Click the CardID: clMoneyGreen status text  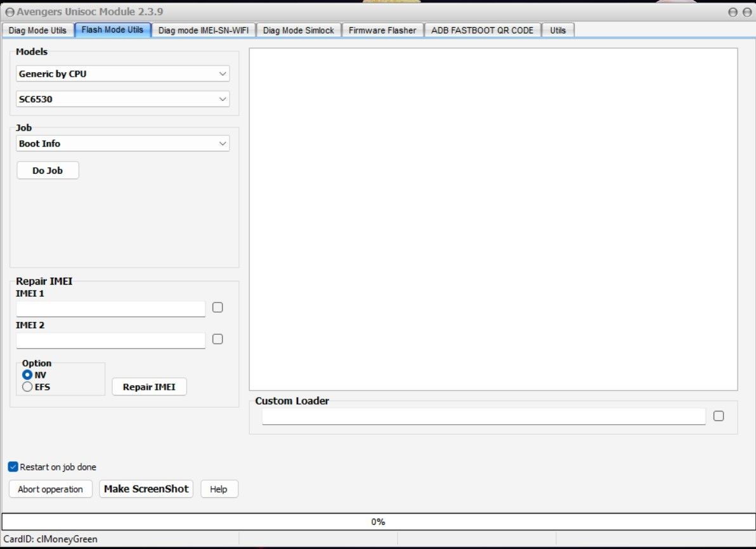(x=50, y=539)
